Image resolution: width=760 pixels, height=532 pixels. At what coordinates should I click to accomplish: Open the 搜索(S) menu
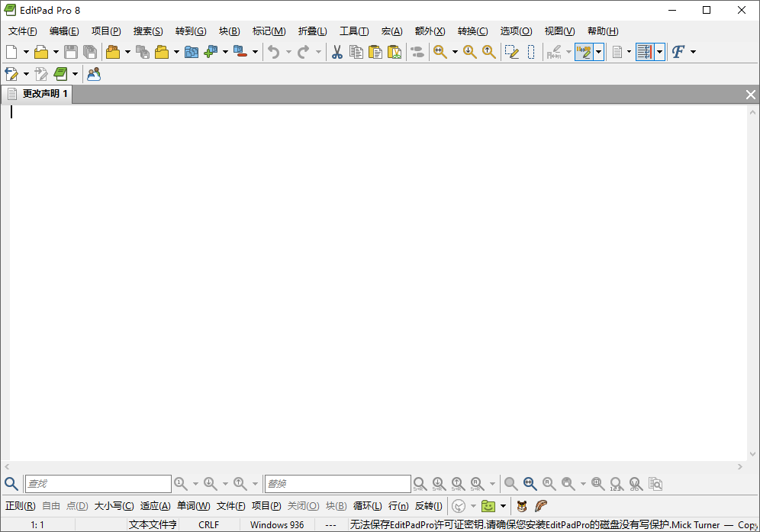click(148, 31)
